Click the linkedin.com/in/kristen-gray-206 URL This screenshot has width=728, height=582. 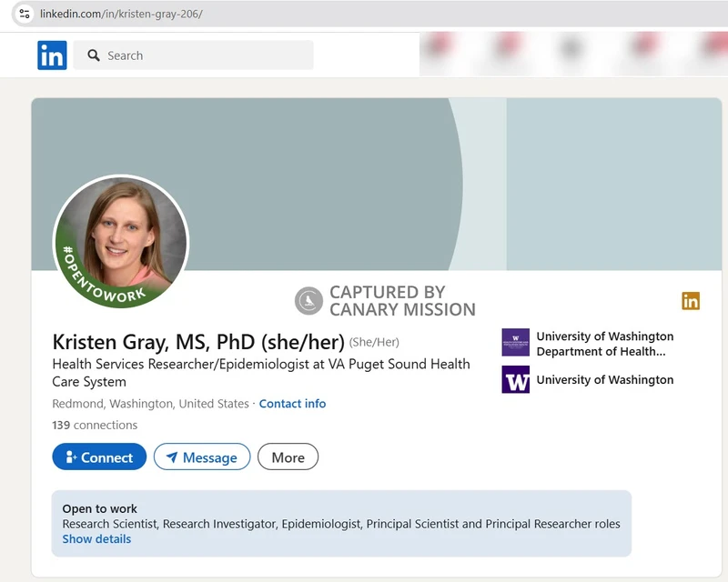[x=121, y=14]
